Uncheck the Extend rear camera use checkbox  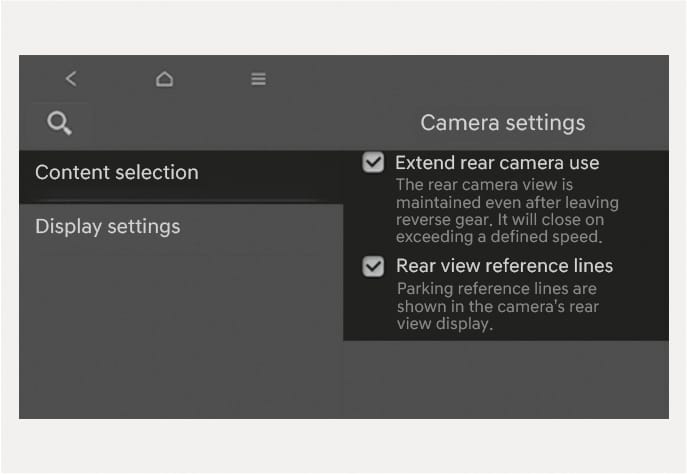(x=373, y=163)
